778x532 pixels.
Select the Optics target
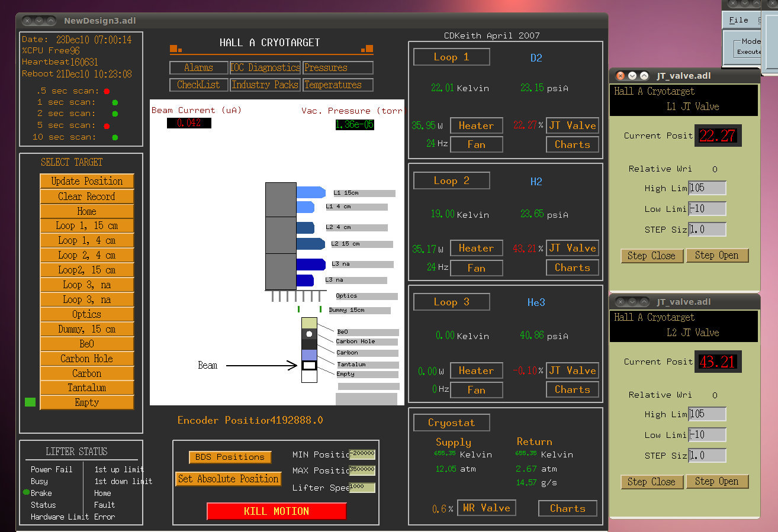[x=87, y=314]
